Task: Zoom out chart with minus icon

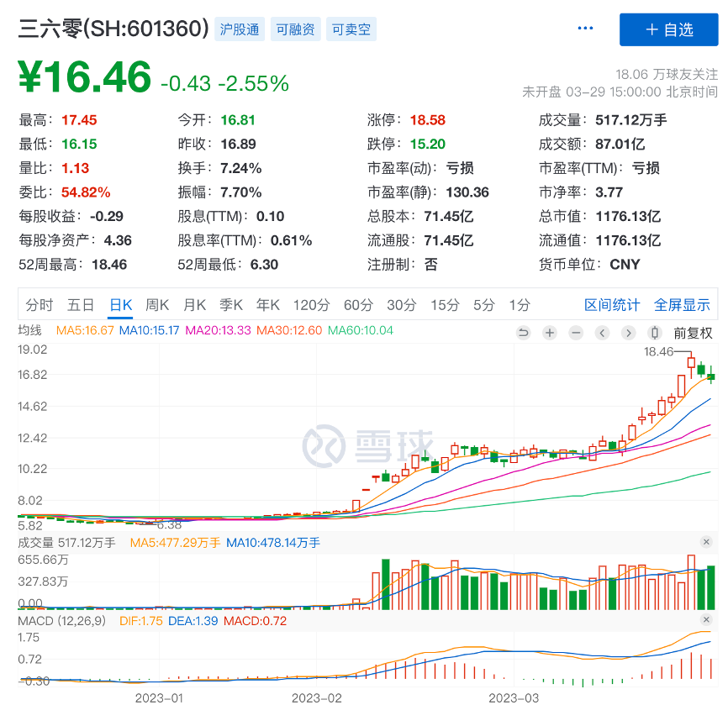Action: point(576,333)
